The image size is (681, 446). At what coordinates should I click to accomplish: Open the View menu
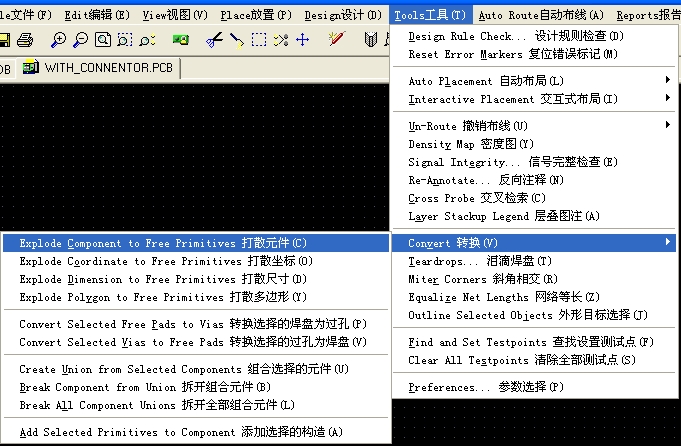pyautogui.click(x=175, y=15)
